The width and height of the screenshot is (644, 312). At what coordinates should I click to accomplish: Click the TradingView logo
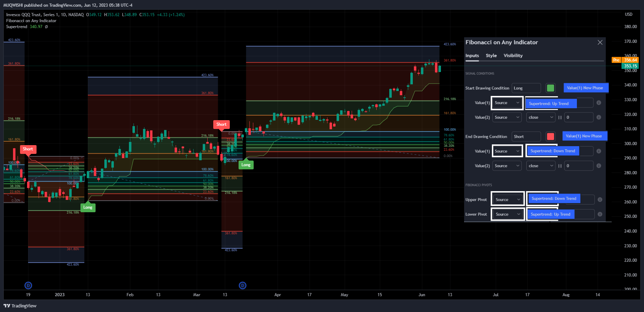pos(20,306)
